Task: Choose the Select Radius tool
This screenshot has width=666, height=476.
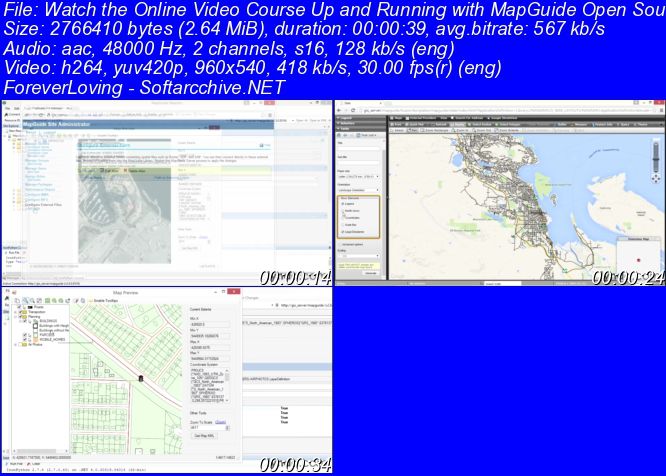Action: (482, 124)
